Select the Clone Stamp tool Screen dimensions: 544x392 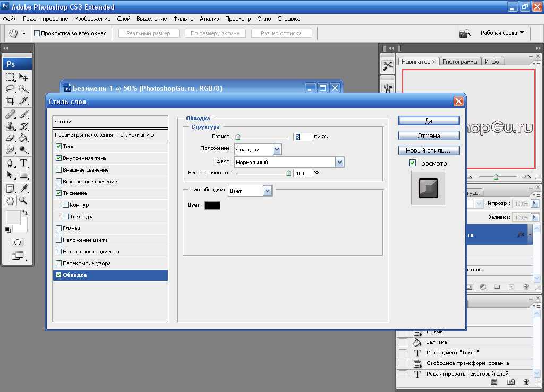click(10, 126)
